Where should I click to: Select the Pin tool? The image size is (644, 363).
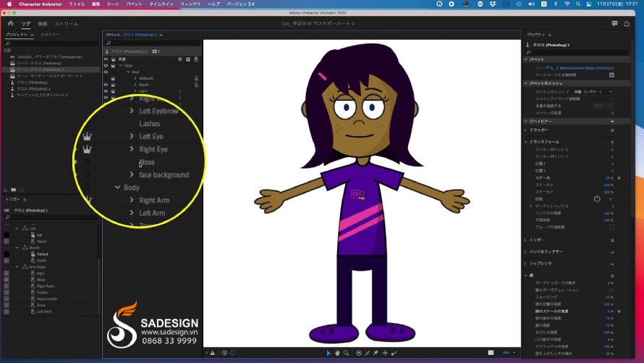[376, 353]
